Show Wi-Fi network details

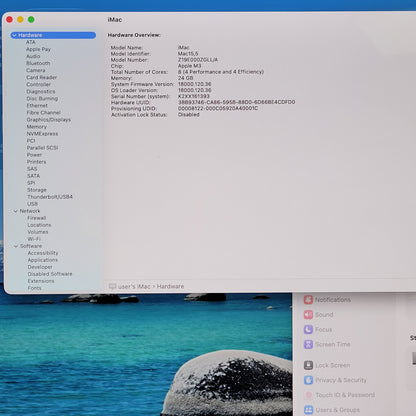point(34,239)
